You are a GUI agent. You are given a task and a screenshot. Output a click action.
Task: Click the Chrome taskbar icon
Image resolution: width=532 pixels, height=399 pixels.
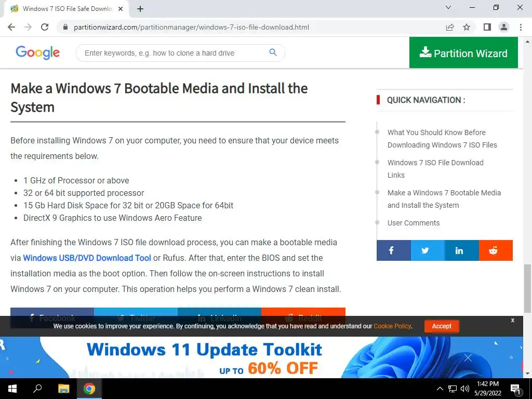click(x=89, y=389)
